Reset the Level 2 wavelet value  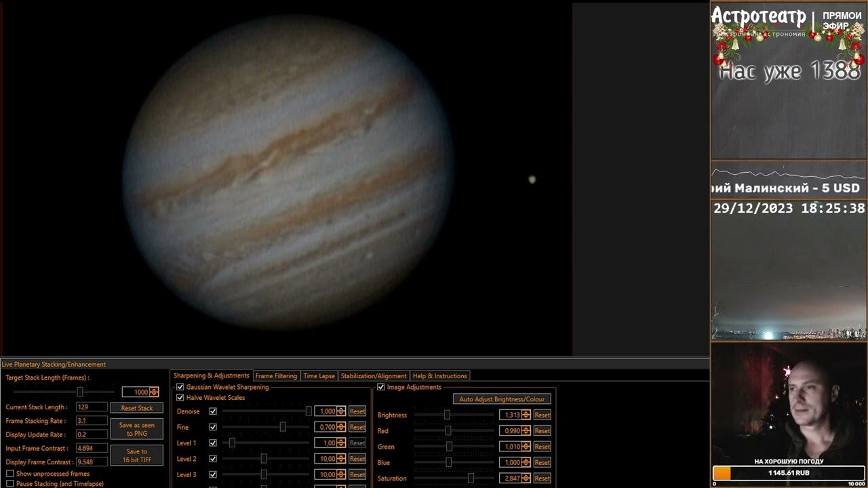click(357, 459)
